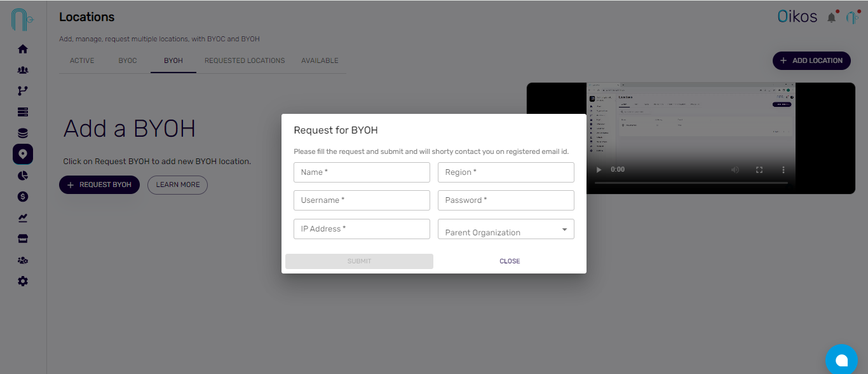Click the ADD LOCATION button

(811, 60)
